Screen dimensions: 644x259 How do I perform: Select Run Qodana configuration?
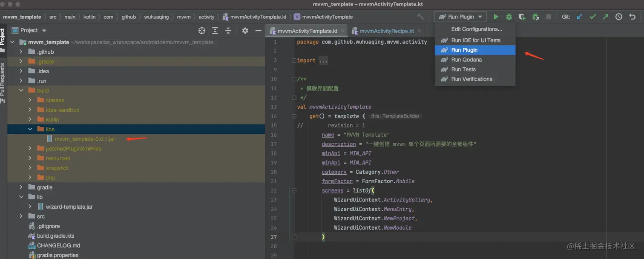475,60
